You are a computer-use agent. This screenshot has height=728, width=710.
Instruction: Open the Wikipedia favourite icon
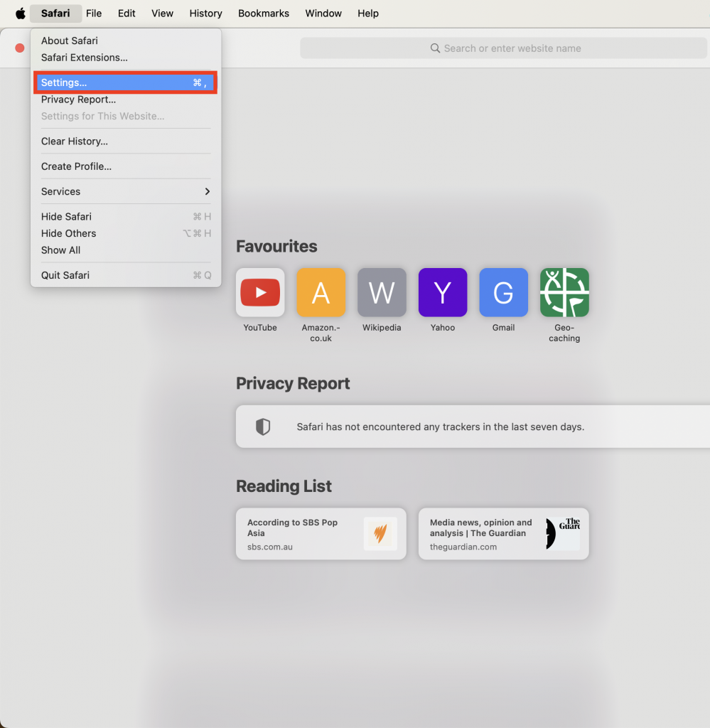(382, 292)
